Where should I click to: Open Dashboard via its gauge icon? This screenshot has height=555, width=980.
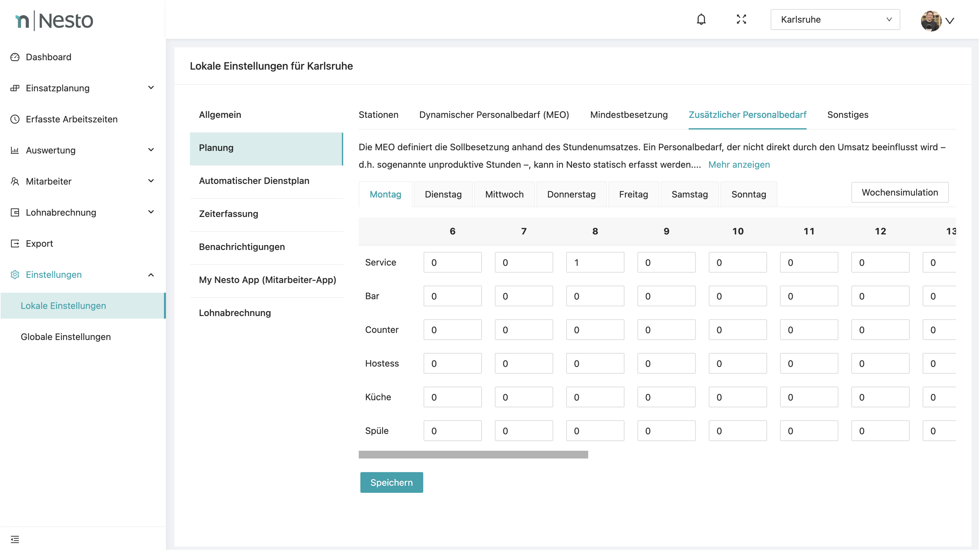tap(15, 57)
